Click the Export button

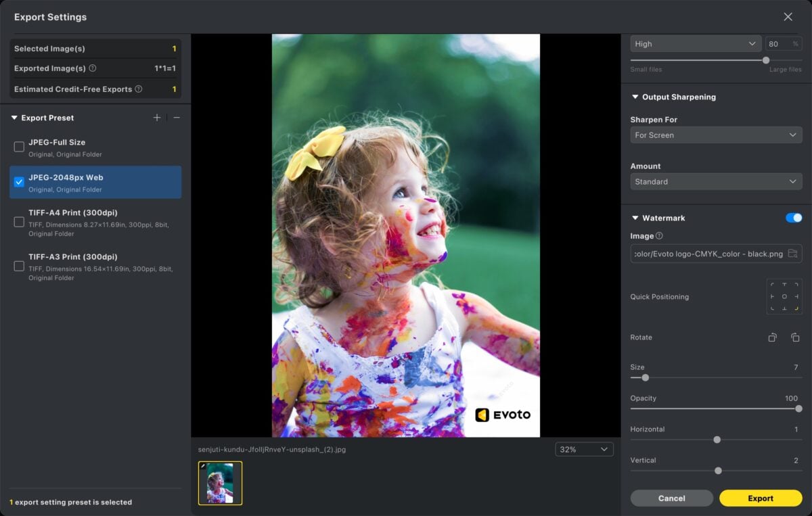click(x=760, y=498)
